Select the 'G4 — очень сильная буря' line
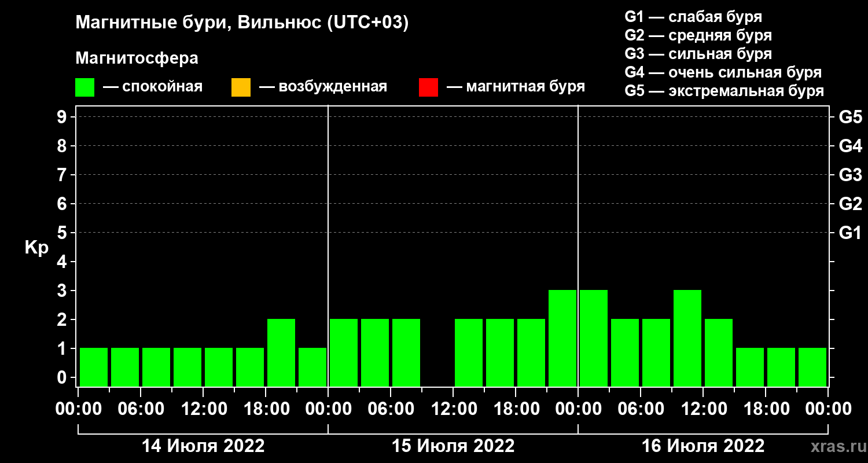Viewport: 868px width, 463px height. click(x=723, y=72)
